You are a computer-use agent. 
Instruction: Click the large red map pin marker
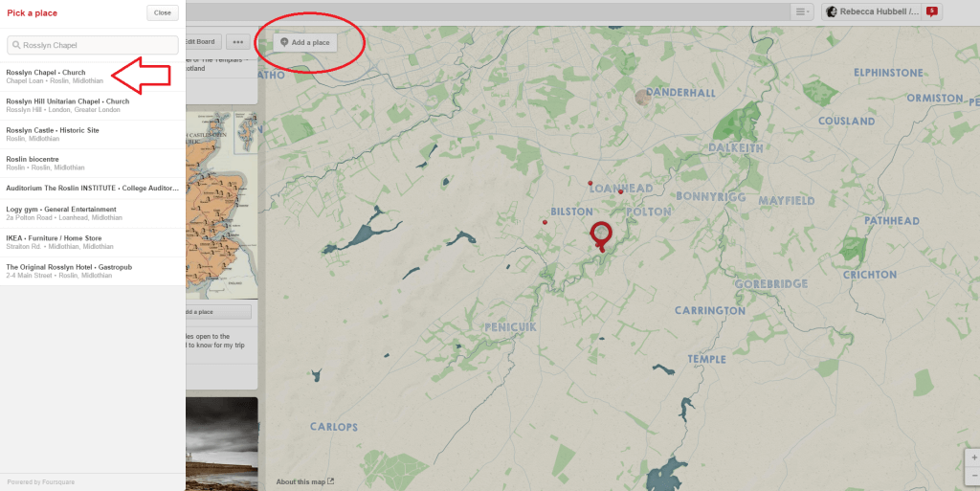tap(601, 236)
